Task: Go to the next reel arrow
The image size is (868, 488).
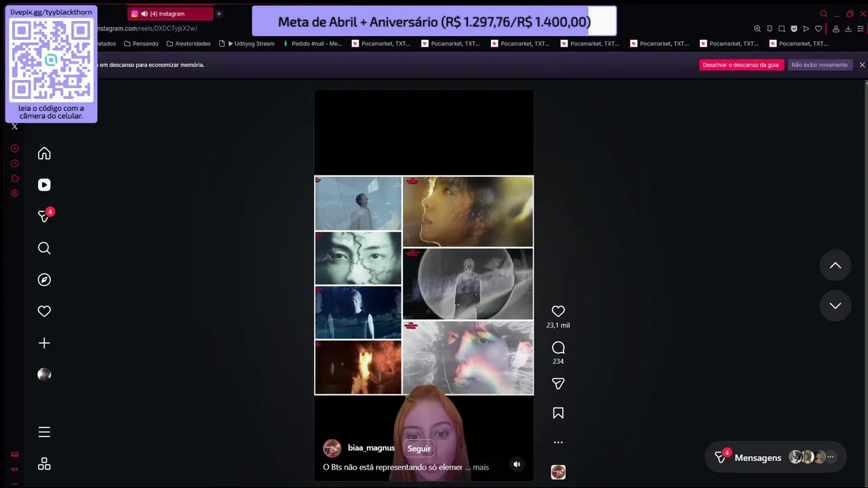Action: point(835,306)
